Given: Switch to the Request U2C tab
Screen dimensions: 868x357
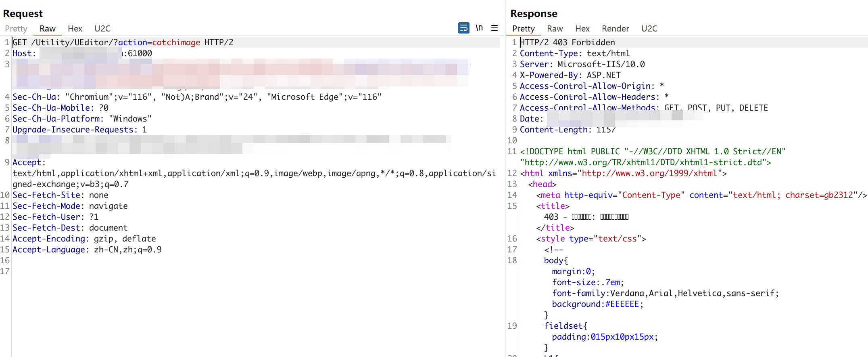Looking at the screenshot, I should pyautogui.click(x=102, y=29).
